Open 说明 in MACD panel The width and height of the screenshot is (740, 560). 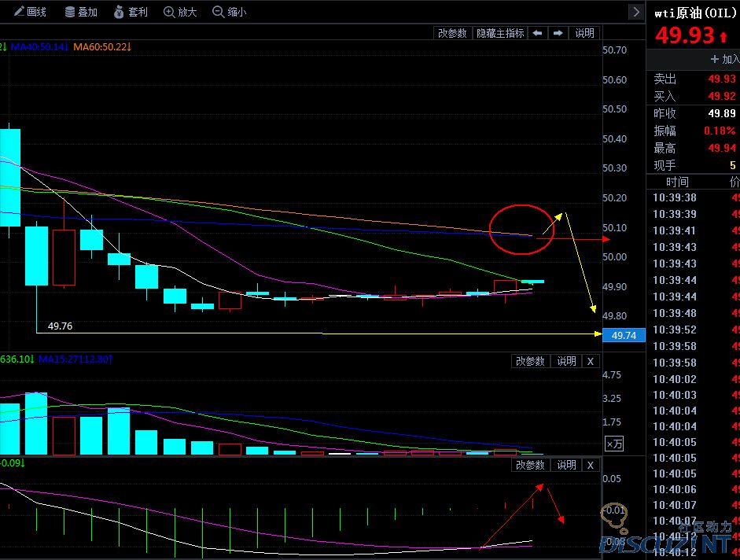[566, 465]
